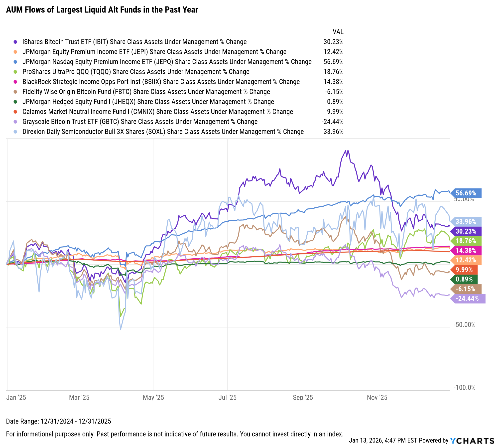Click the JEPI orange legend dot
Screen dimensions: 499x448
pos(15,52)
